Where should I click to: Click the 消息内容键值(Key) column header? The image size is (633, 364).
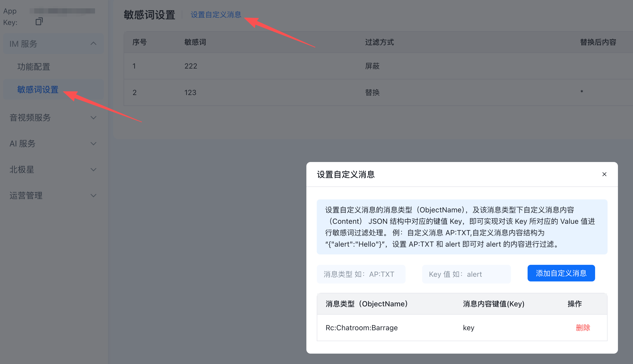[494, 304]
